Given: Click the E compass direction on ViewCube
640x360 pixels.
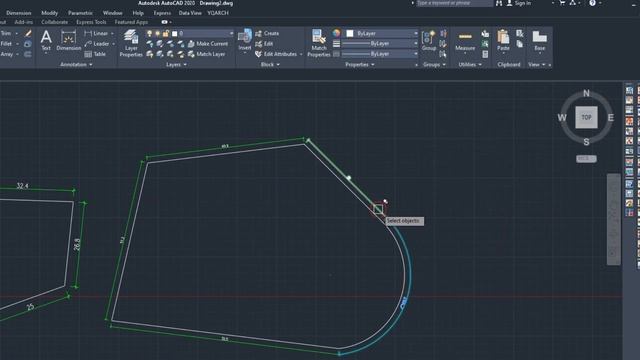Looking at the screenshot, I should (611, 118).
